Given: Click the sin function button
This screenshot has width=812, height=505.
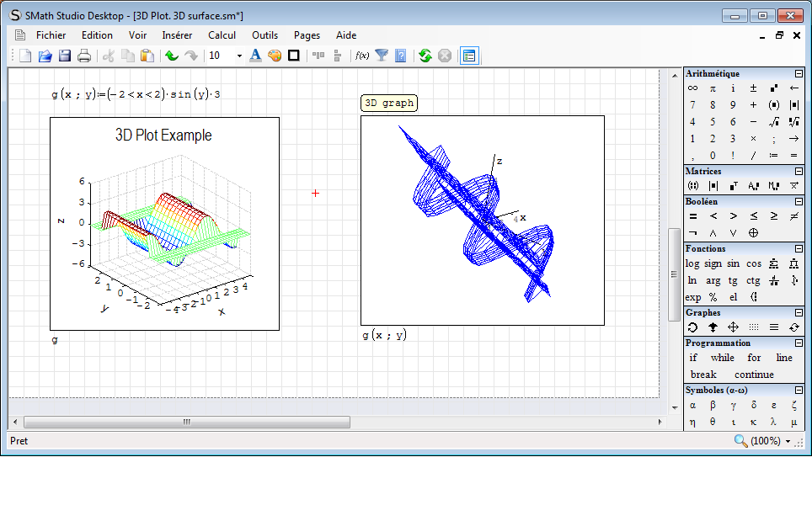Looking at the screenshot, I should pyautogui.click(x=733, y=263).
